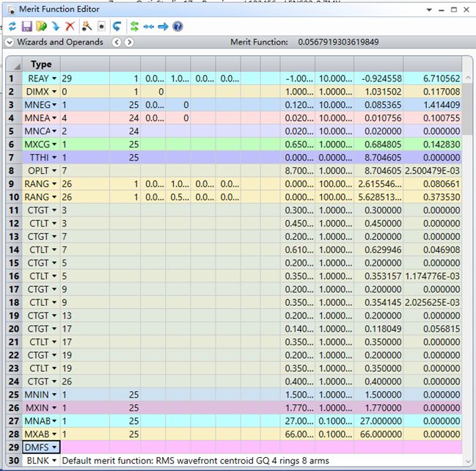Click the blue right-arrow Go To icon
Image resolution: width=476 pixels, height=471 pixels.
pos(163,26)
